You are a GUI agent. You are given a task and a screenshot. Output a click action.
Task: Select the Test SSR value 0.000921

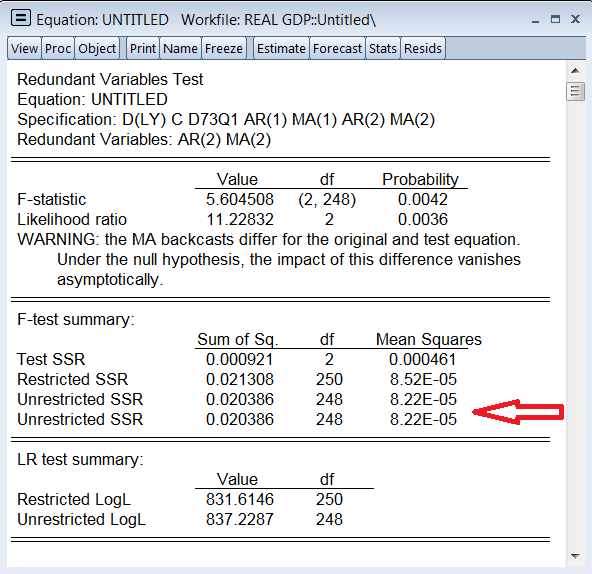click(240, 359)
